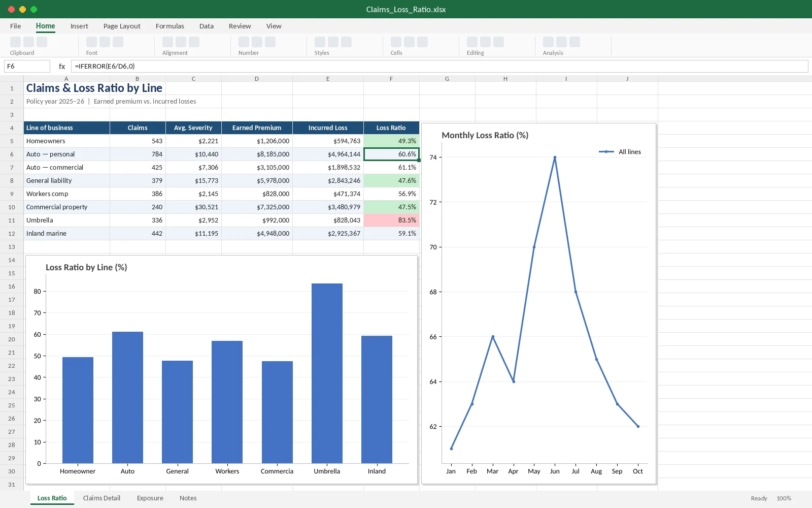812x508 pixels.
Task: Click the General liability row label
Action: pyautogui.click(x=66, y=181)
